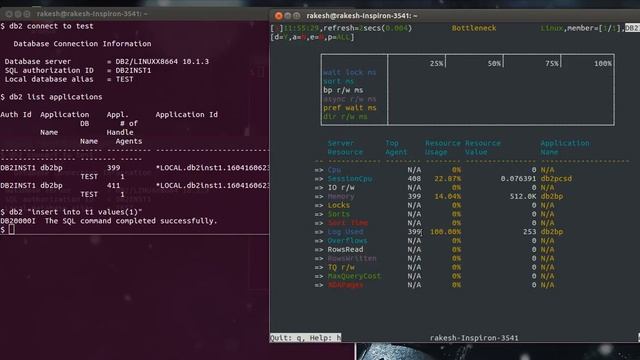This screenshot has height=360, width=640.
Task: Click 'Database Connection Information' heading
Action: click(82, 44)
